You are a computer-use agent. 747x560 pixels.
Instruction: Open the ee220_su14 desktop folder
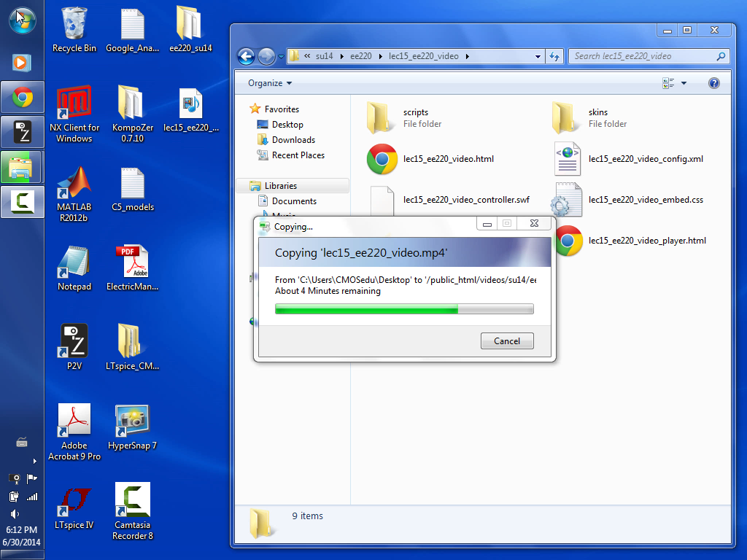click(190, 30)
